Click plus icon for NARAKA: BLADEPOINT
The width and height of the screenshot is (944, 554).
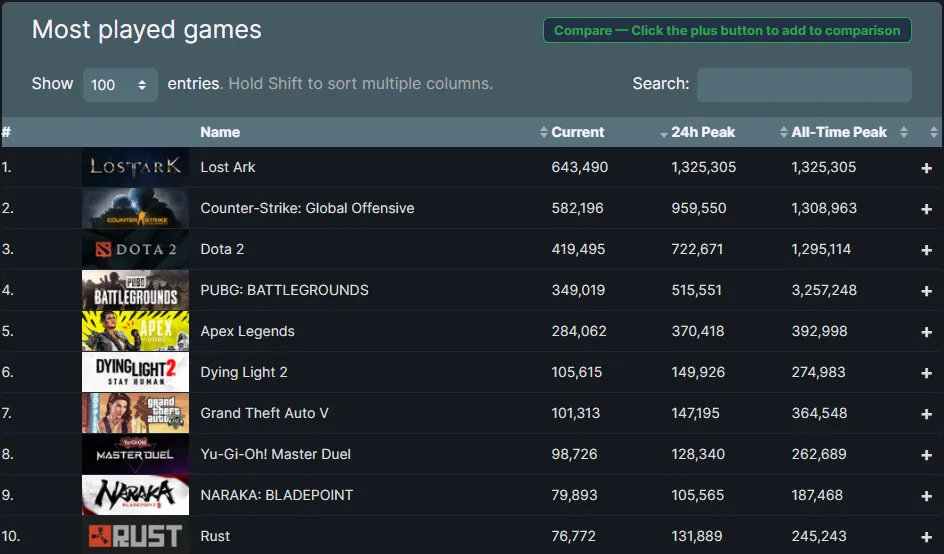[x=927, y=496]
